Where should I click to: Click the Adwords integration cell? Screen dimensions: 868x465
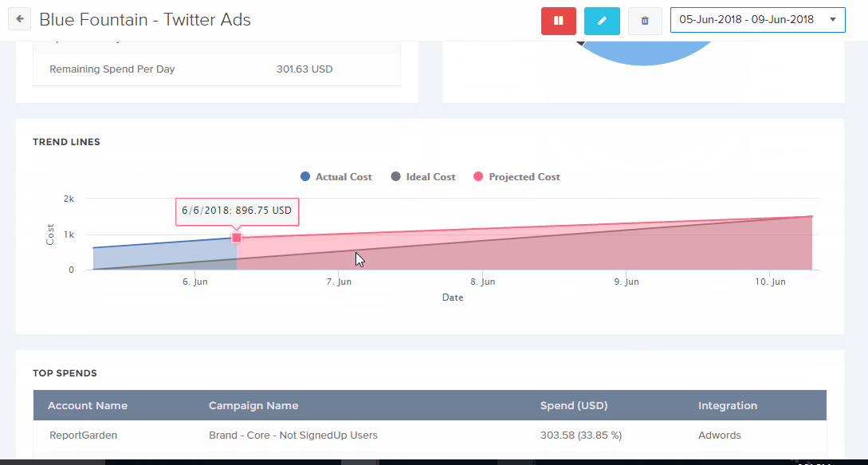pyautogui.click(x=720, y=435)
